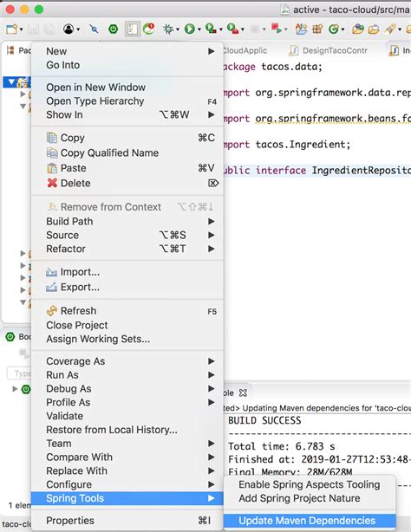Click the green Run toolbar icon
The image size is (411, 532).
click(x=189, y=29)
